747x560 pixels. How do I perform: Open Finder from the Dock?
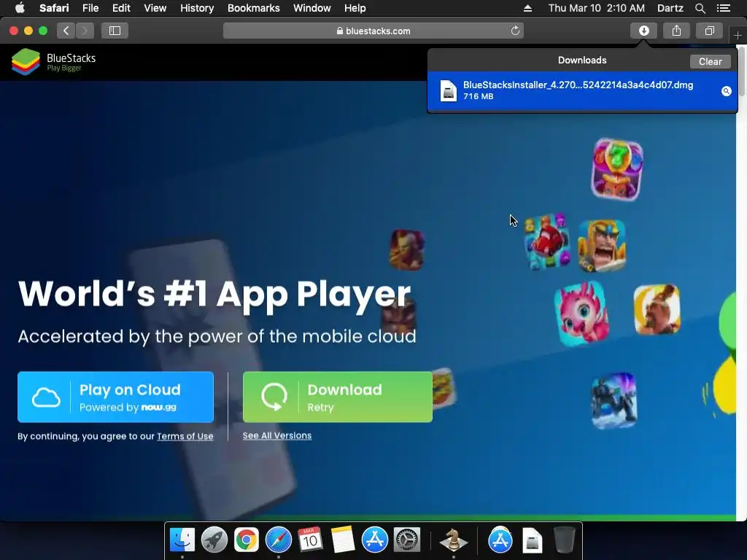182,540
